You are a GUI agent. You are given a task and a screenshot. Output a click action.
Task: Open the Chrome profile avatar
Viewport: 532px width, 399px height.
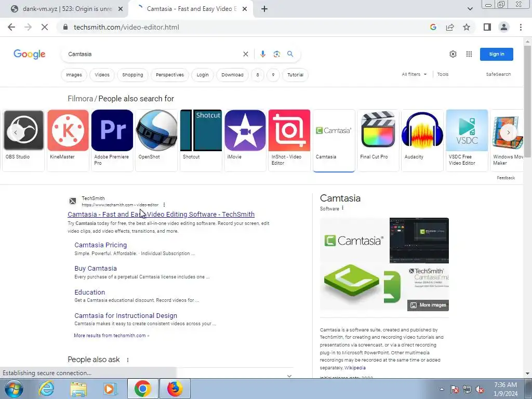504,27
